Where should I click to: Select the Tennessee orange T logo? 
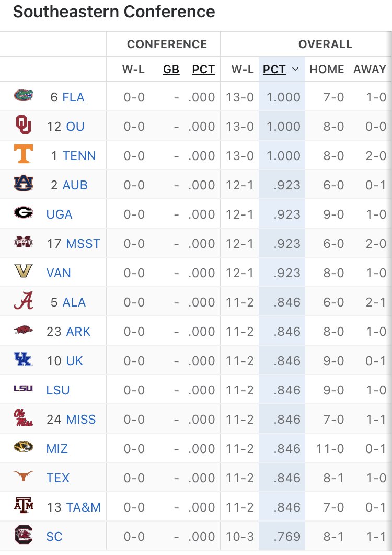point(24,154)
